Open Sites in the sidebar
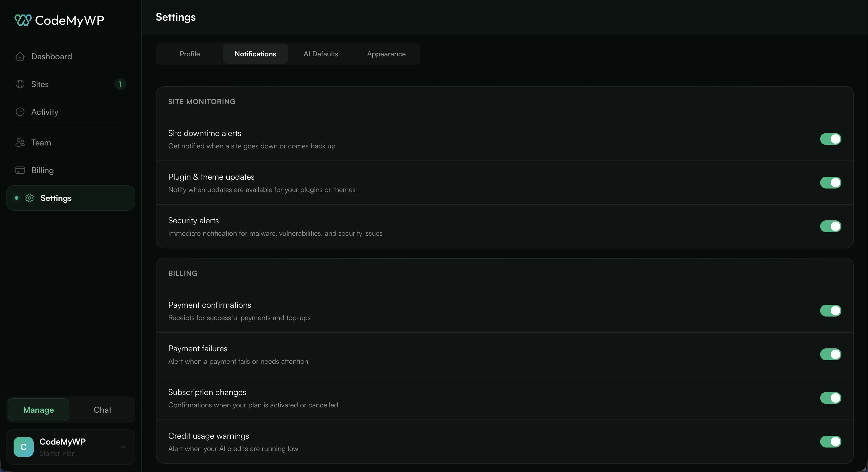This screenshot has width=868, height=472. [x=71, y=84]
